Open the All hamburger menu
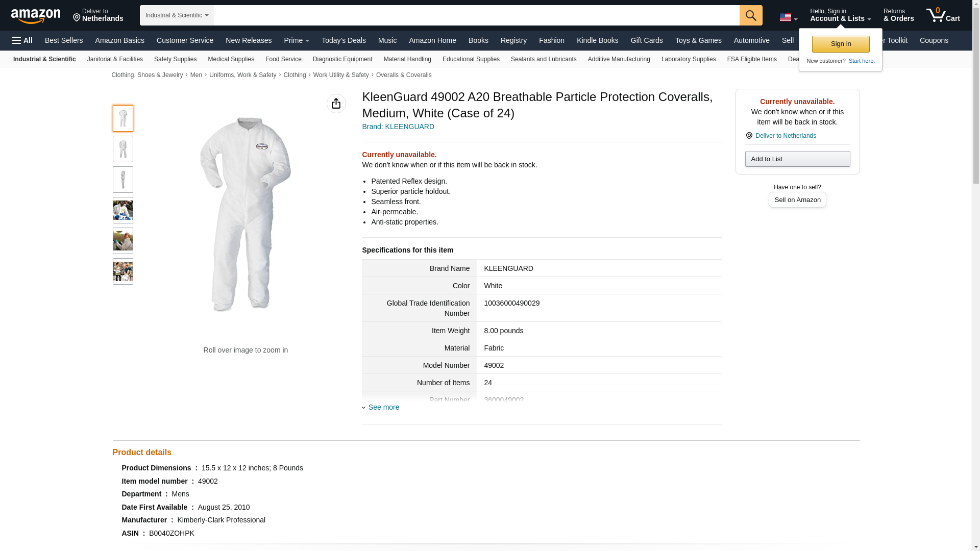Screen dimensions: 980x551 click(x=22, y=40)
